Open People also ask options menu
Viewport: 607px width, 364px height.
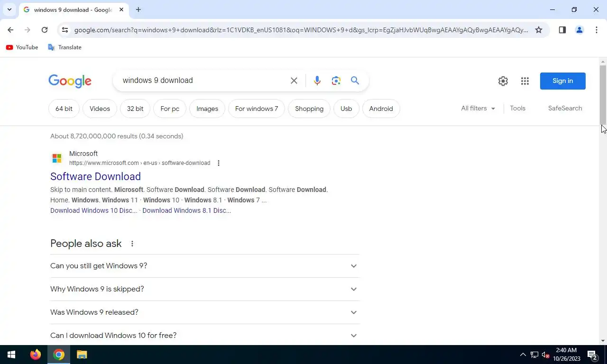[x=132, y=244]
